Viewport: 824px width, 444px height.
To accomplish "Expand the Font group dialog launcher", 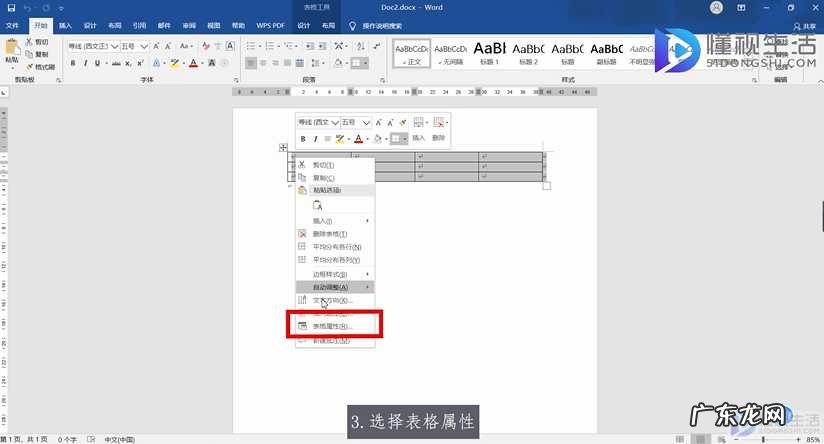I will click(236, 80).
